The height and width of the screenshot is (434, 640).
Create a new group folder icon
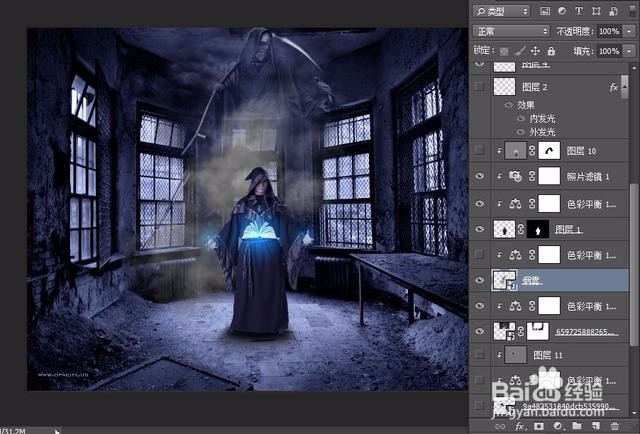click(x=577, y=427)
